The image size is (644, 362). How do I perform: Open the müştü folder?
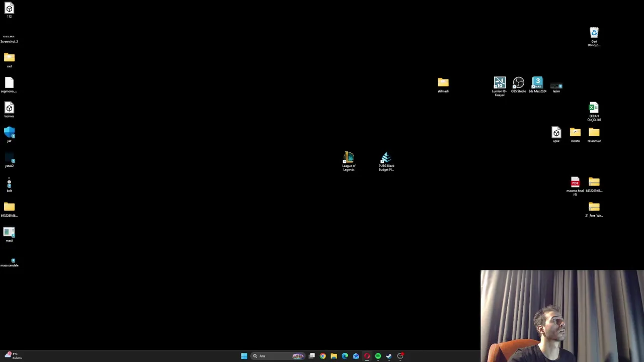[x=575, y=135]
